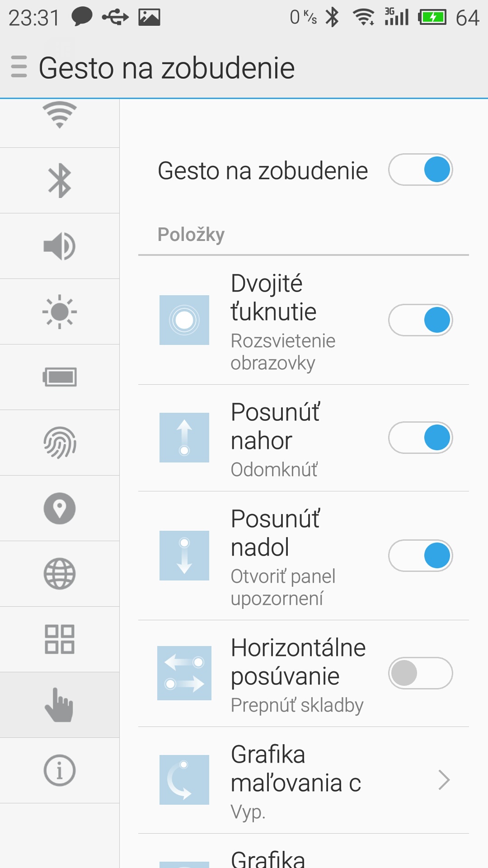The image size is (488, 868).
Task: Select the Bluetooth sidebar icon
Action: coord(60,181)
